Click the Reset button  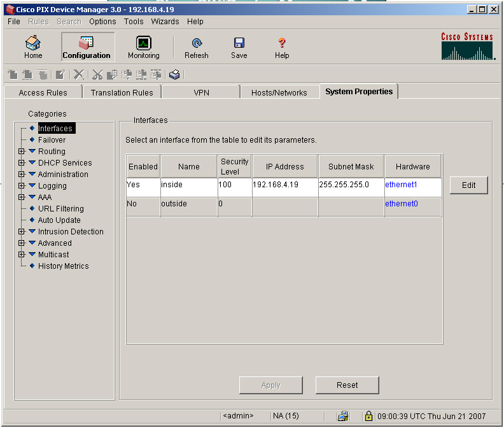(x=347, y=385)
